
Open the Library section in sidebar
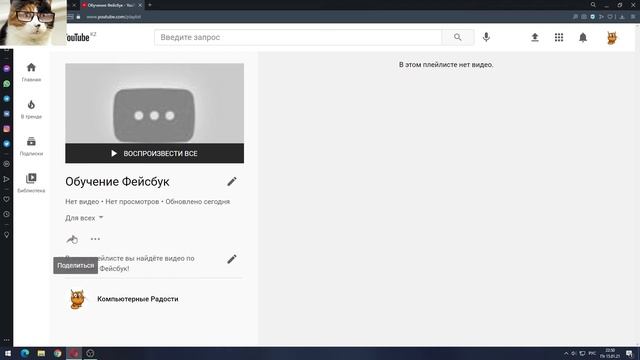(31, 183)
